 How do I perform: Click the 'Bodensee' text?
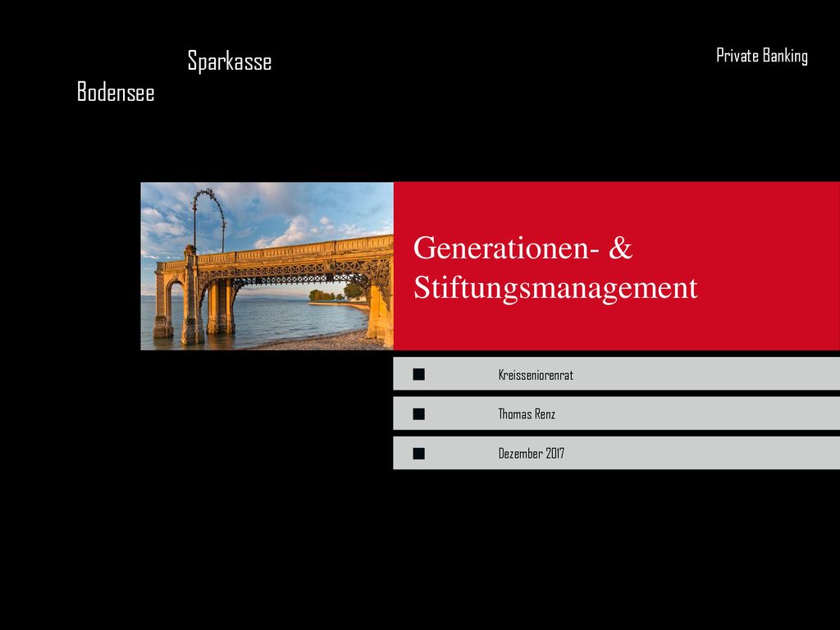pyautogui.click(x=116, y=92)
